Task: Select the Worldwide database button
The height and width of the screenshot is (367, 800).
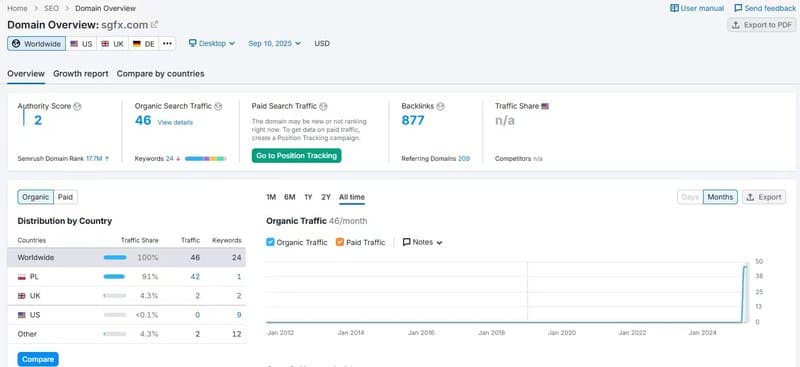Action: click(x=36, y=43)
